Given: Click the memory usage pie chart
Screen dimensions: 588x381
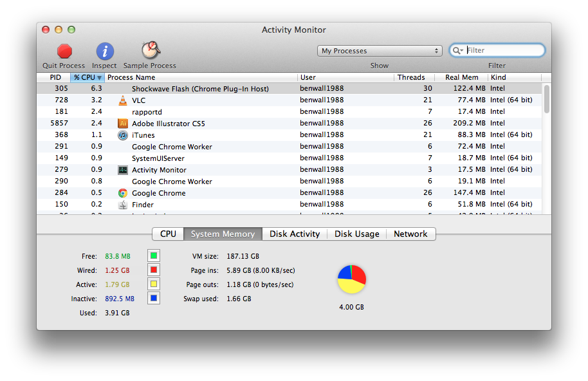Looking at the screenshot, I should [x=352, y=279].
